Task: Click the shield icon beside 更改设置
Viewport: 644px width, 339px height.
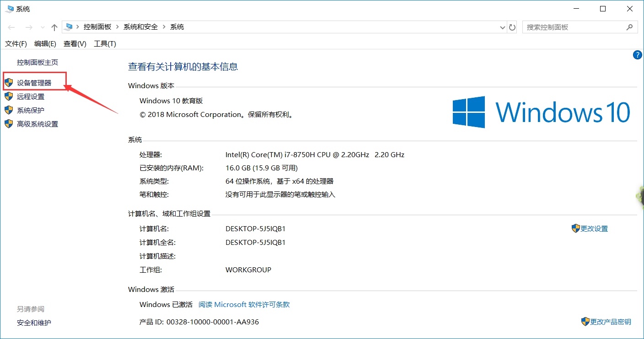Action: click(x=576, y=228)
